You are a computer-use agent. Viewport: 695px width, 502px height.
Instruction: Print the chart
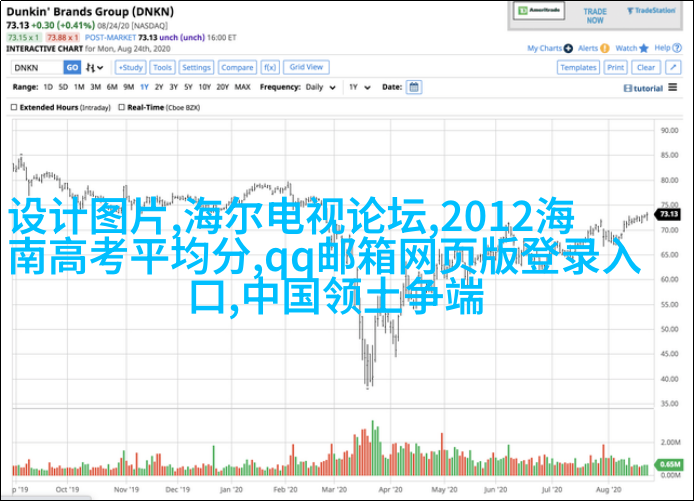point(615,67)
